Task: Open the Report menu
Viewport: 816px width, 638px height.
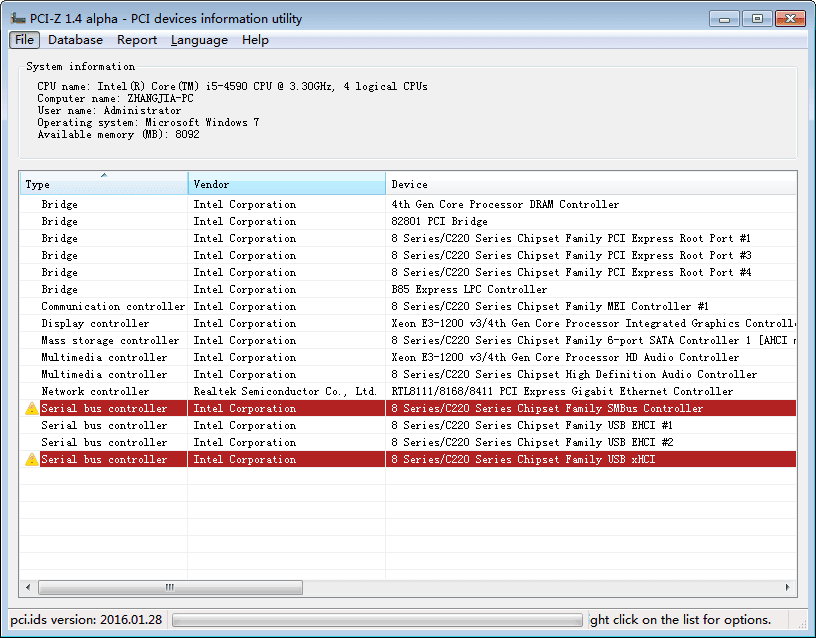Action: pyautogui.click(x=136, y=40)
